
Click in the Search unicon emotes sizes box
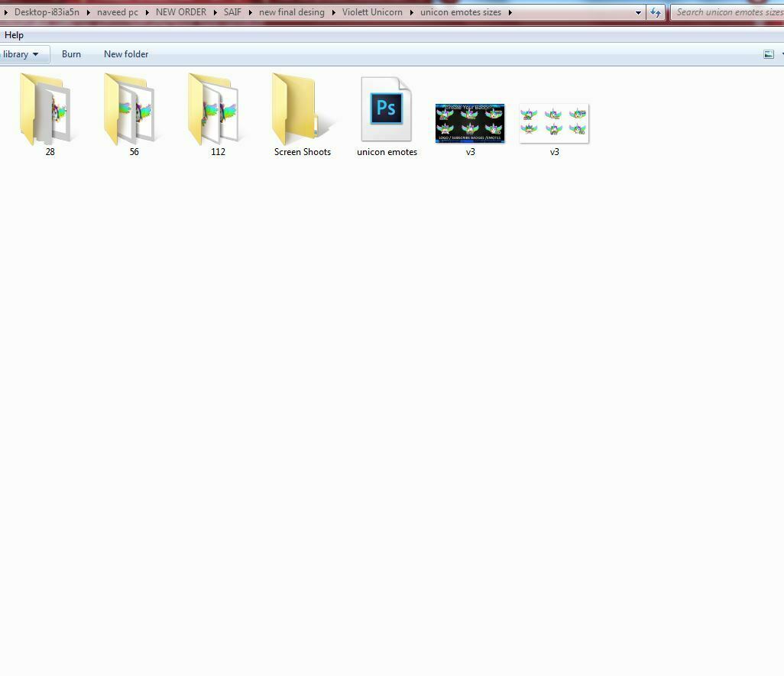pyautogui.click(x=727, y=12)
